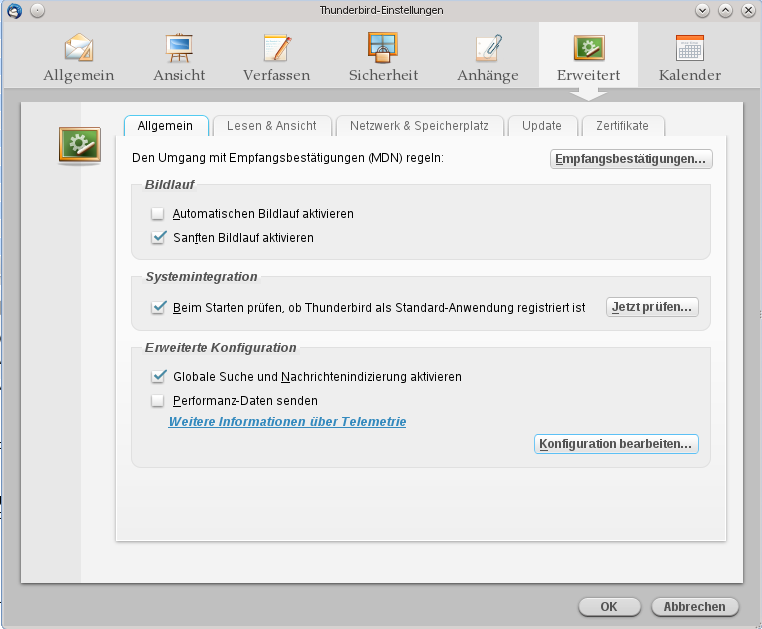Click the round pin button in title bar
The image size is (762, 629).
click(x=37, y=10)
